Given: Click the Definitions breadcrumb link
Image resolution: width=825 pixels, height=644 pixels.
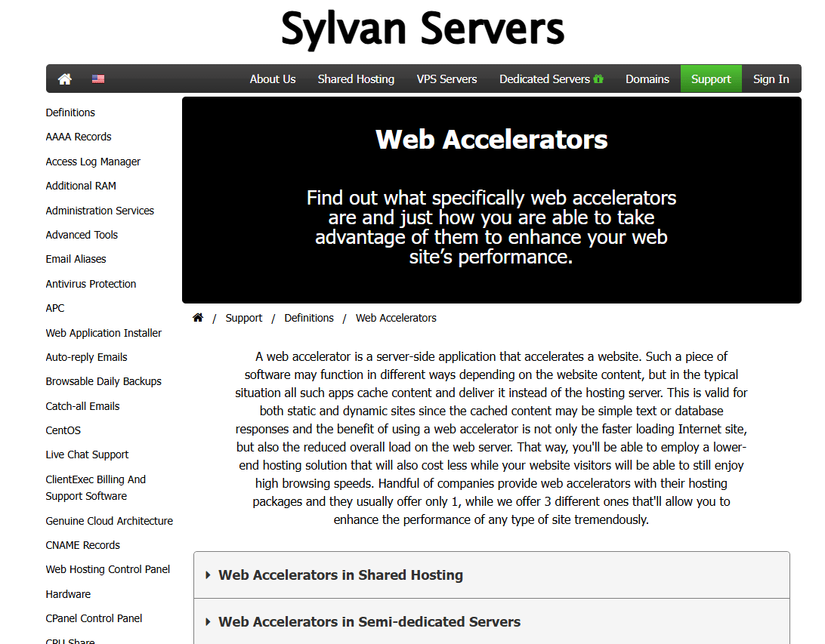Looking at the screenshot, I should click(x=309, y=318).
